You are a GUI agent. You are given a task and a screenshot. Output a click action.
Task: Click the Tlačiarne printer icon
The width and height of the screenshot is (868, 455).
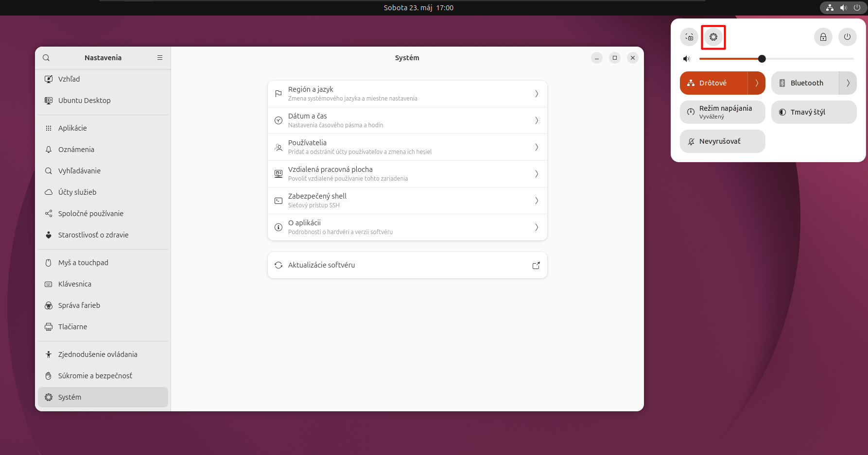click(49, 327)
